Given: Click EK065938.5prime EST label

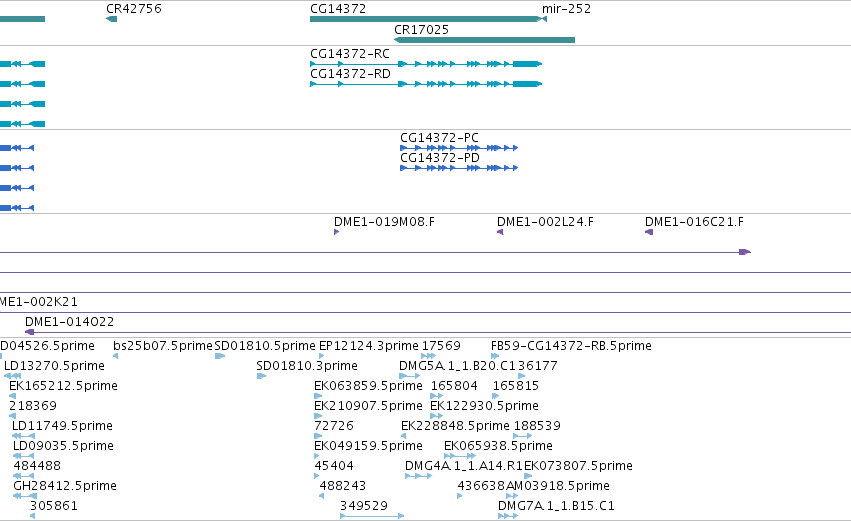Looking at the screenshot, I should 498,446.
